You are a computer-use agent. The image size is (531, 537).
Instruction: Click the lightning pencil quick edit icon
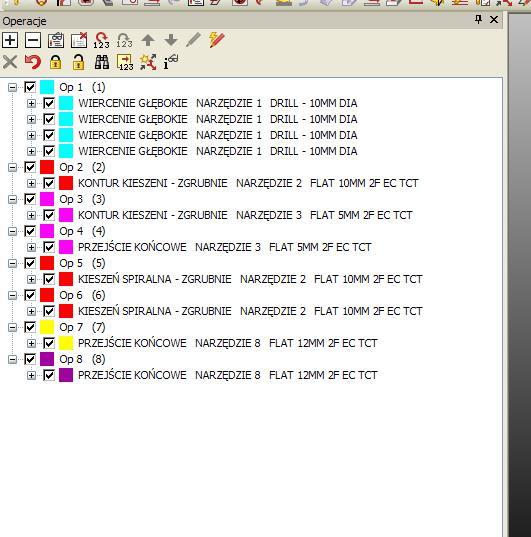click(x=217, y=40)
